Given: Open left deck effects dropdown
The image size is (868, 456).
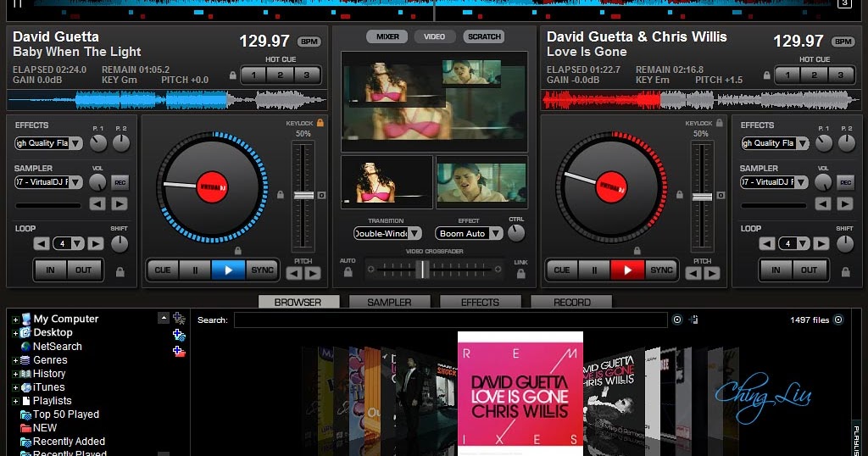Looking at the screenshot, I should click(x=75, y=143).
